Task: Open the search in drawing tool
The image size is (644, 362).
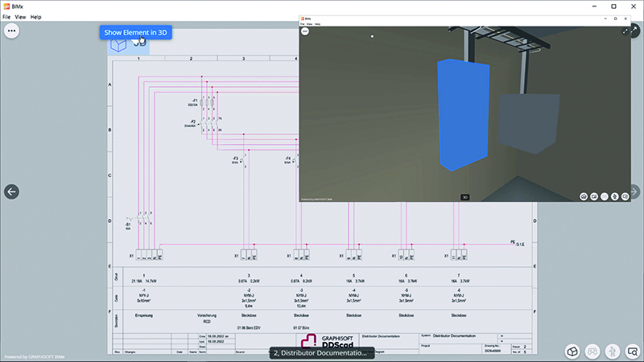Action: click(633, 351)
